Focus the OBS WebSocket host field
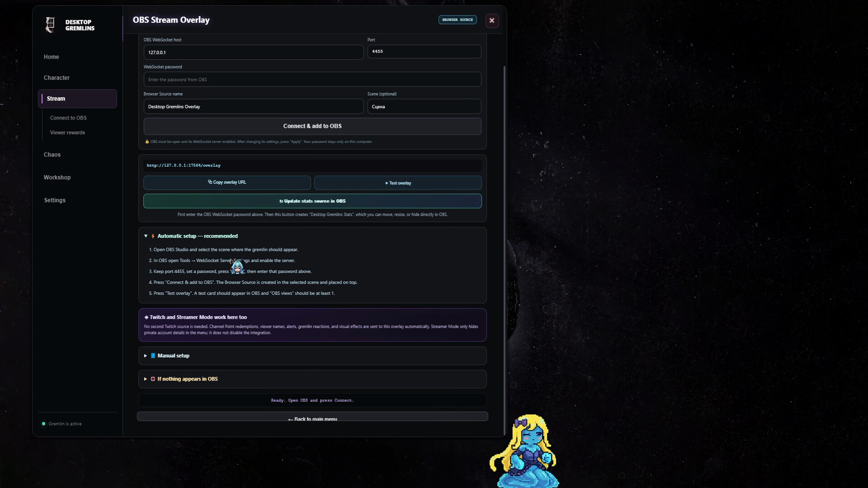The image size is (868, 488). [254, 52]
